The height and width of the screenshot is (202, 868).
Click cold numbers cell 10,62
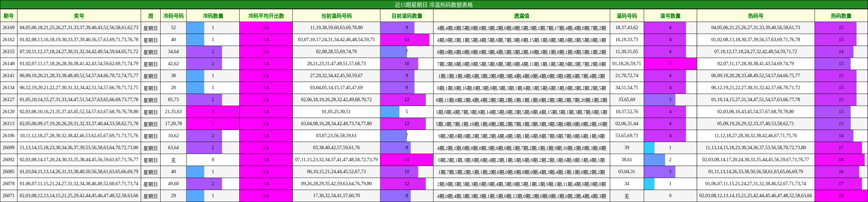173,136
